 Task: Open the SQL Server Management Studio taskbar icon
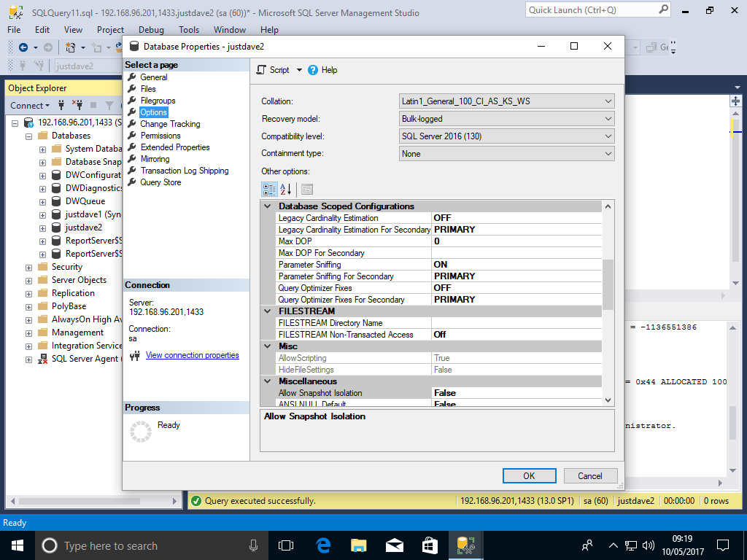465,545
